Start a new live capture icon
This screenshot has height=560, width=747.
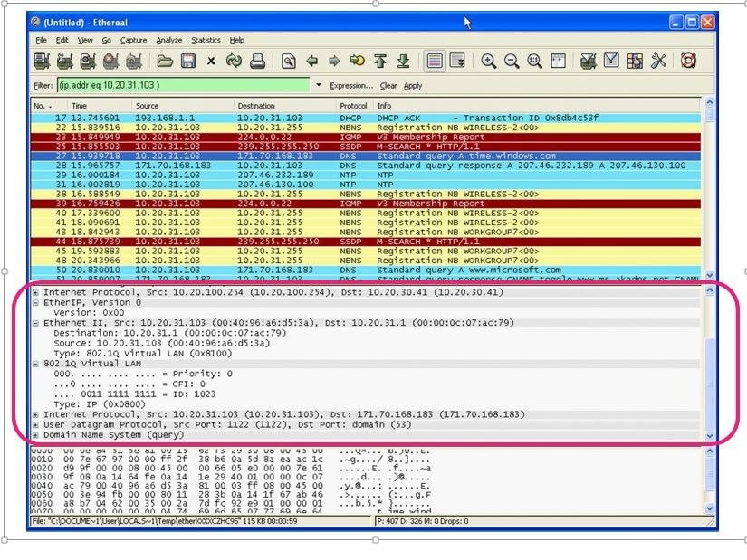[x=88, y=61]
